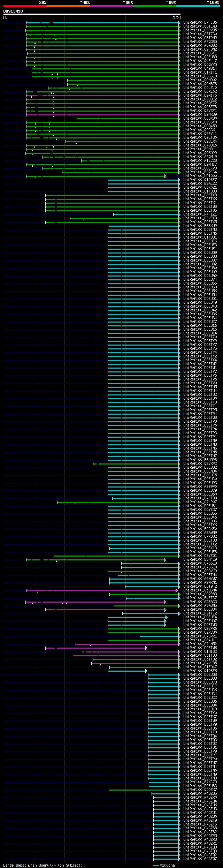Open hit UniRef100_B9H3L1
223x868 pixels.
200,149
